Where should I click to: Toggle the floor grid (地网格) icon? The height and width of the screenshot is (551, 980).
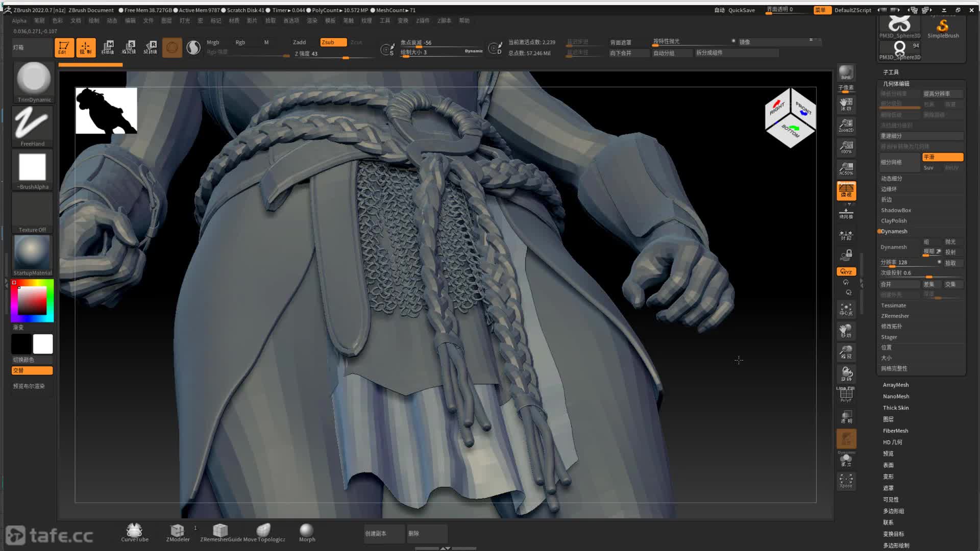point(846,213)
